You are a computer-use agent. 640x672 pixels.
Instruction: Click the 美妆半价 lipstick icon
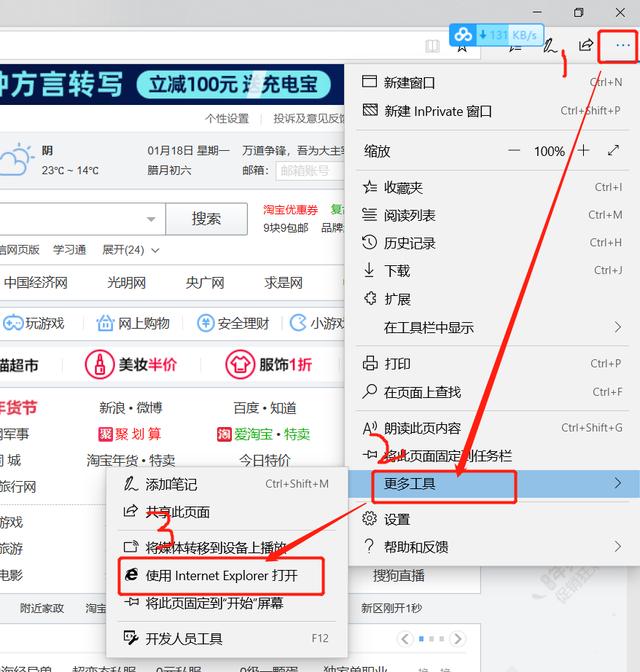(99, 364)
